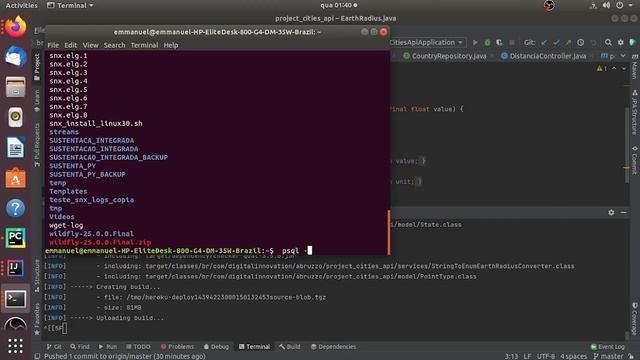Open File menu in terminal window

click(53, 45)
